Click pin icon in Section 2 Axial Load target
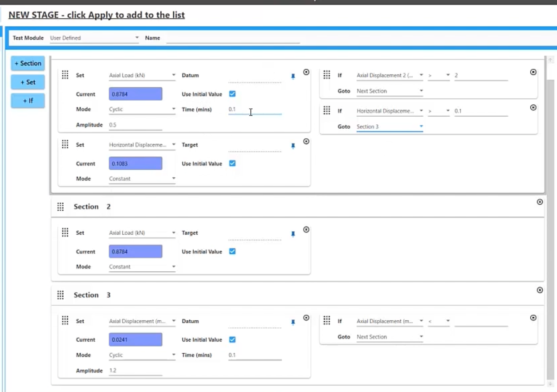Screen dimensions: 557x392 [293, 233]
